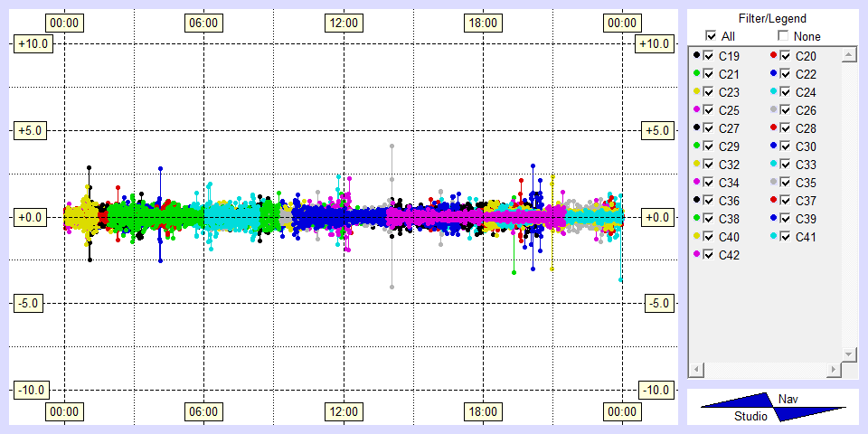This screenshot has width=868, height=434.
Task: Click the green dot beside C38
Action: coord(696,219)
